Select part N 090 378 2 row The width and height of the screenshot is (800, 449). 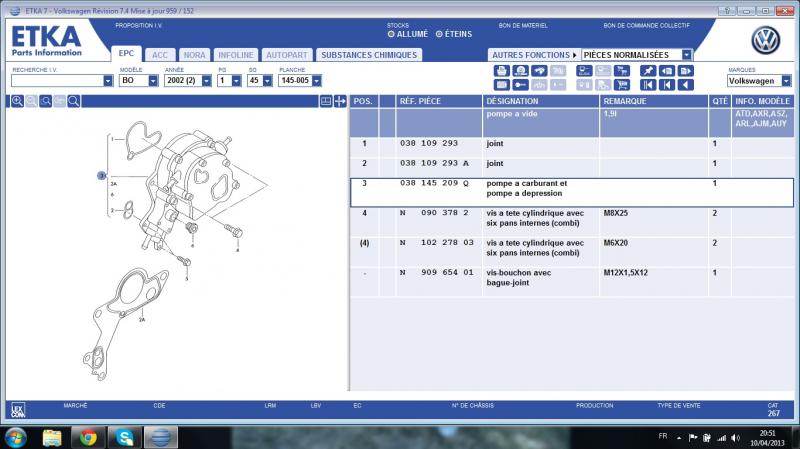point(571,222)
